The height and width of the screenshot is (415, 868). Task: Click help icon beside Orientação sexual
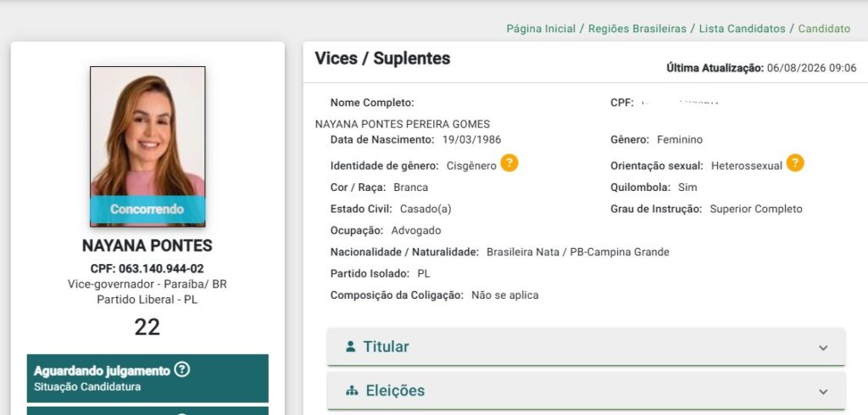[x=795, y=163]
